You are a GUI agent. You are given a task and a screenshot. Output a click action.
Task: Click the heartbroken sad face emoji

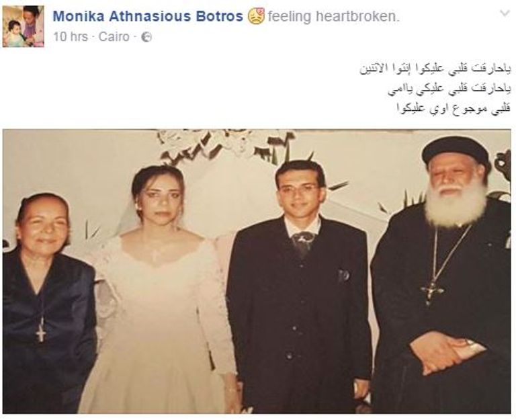click(256, 16)
